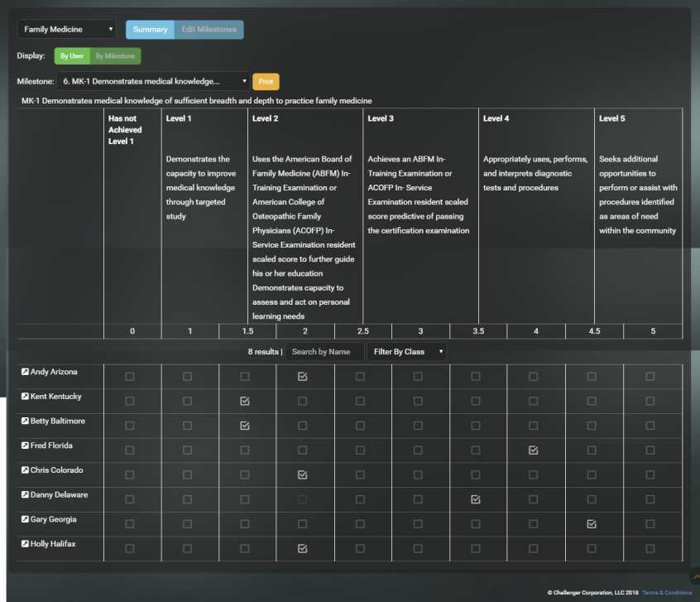Open Andy Arizona's profile link icon
The height and width of the screenshot is (602, 700).
[25, 372]
